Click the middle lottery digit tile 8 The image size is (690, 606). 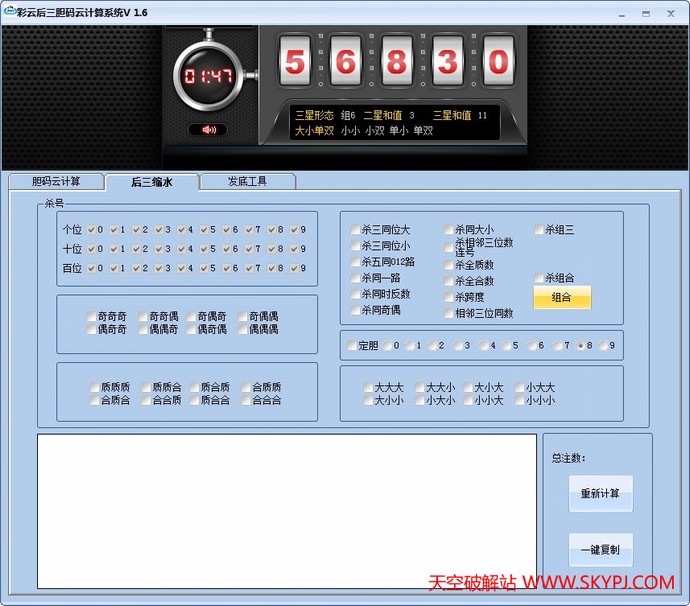pos(396,63)
